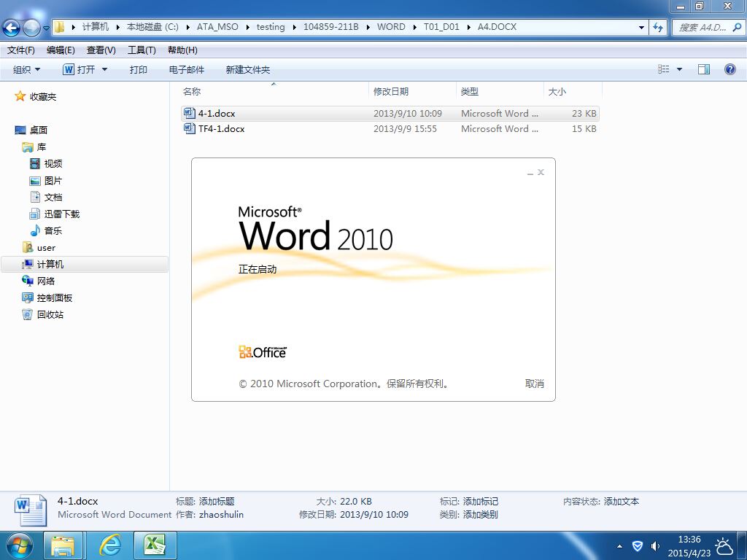Click the File Explorer taskbar icon
Image resolution: width=747 pixels, height=560 pixels.
(63, 545)
